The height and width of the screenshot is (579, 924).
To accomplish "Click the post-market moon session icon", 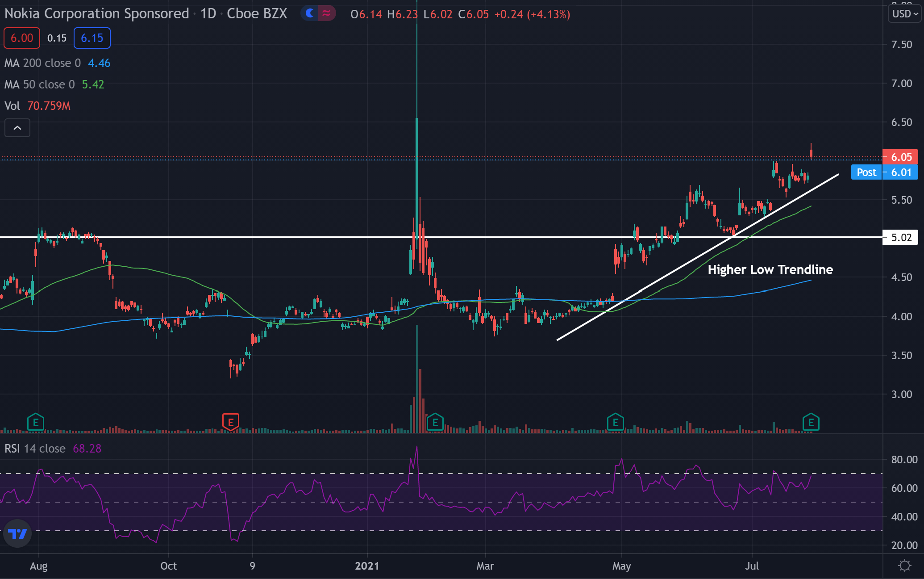I will point(309,14).
